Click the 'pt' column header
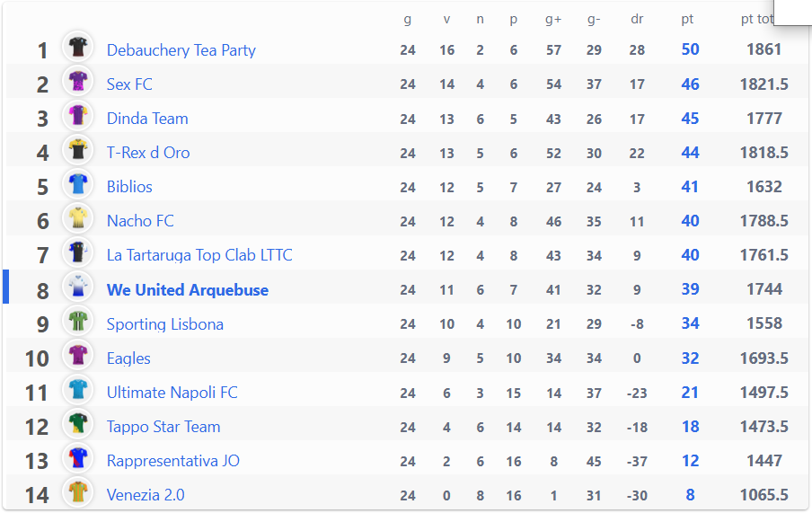This screenshot has width=812, height=513. (x=687, y=19)
